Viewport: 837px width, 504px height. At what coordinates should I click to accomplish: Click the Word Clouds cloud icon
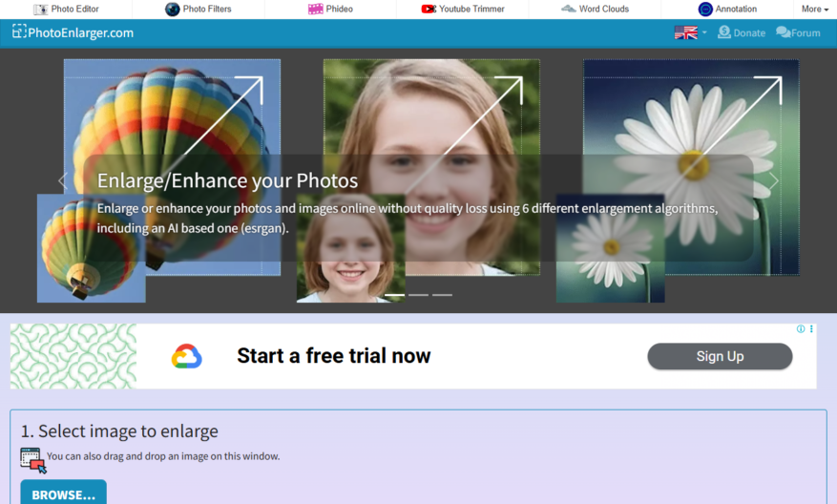[x=569, y=10]
